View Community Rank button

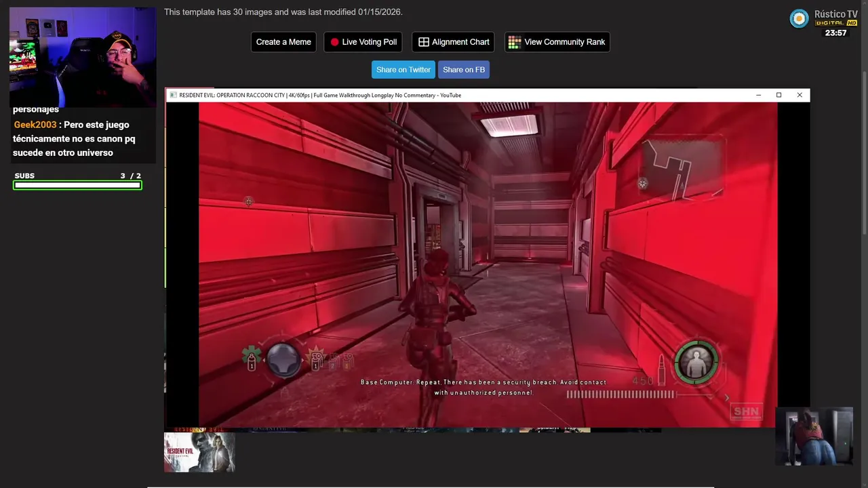[x=557, y=42]
